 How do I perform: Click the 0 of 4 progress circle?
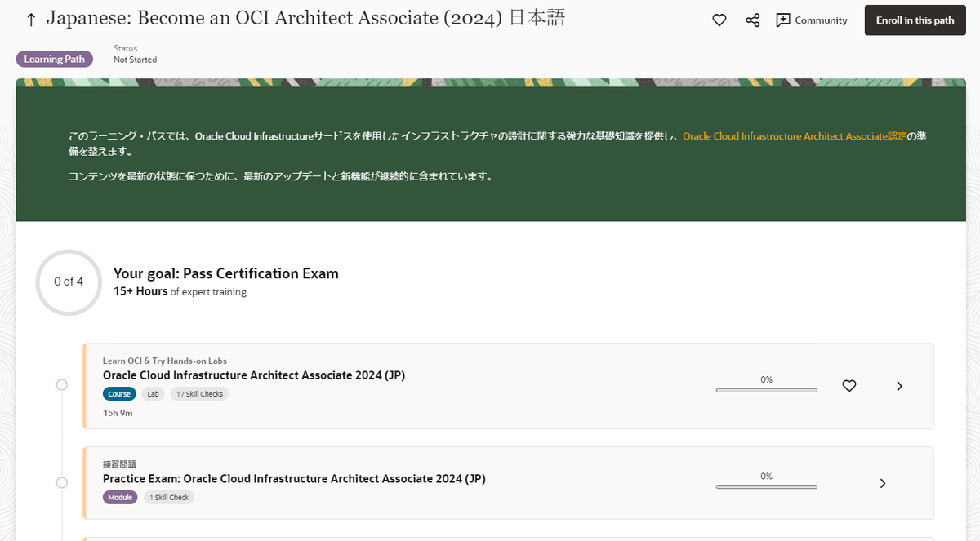point(69,282)
